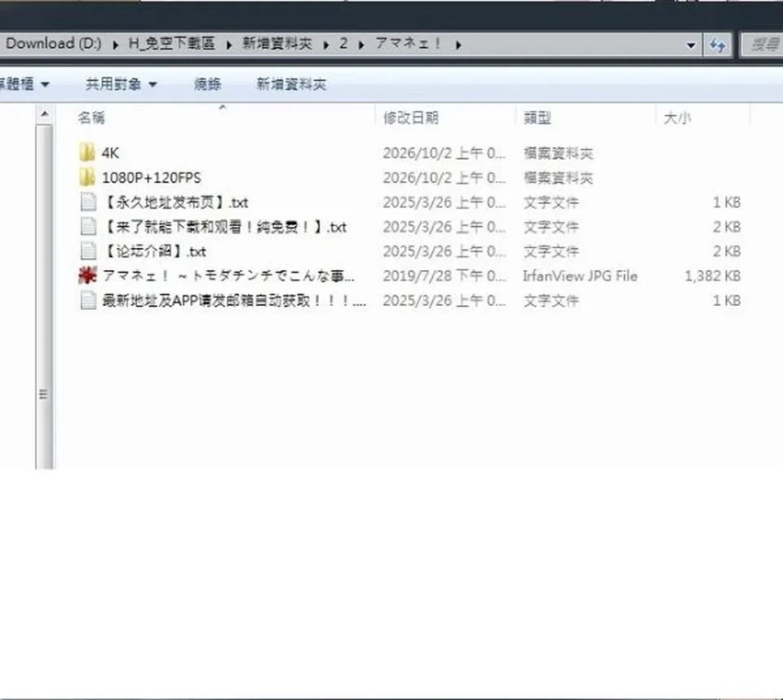
Task: Expand the address bar history dropdown arrow
Action: (x=691, y=46)
